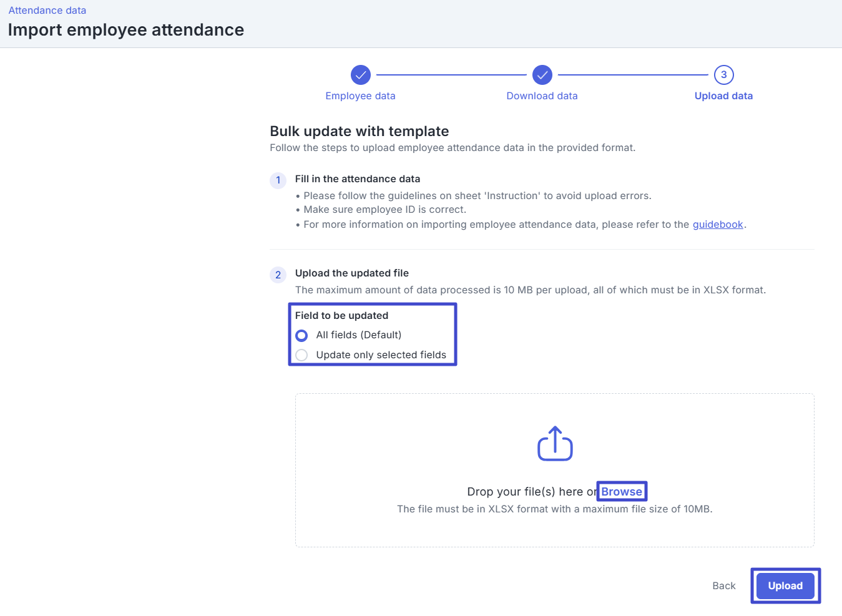Screen dimensions: 842x616
Task: Select the Upload data step label
Action: coord(724,96)
